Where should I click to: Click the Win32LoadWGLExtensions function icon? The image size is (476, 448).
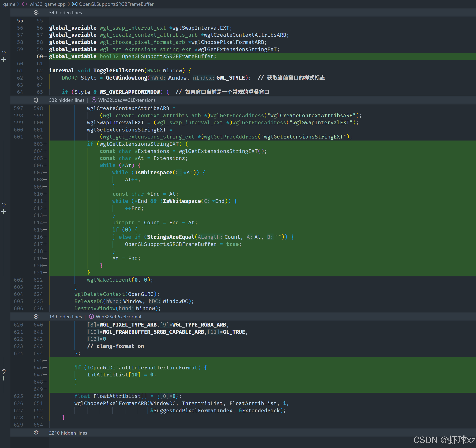tap(94, 100)
